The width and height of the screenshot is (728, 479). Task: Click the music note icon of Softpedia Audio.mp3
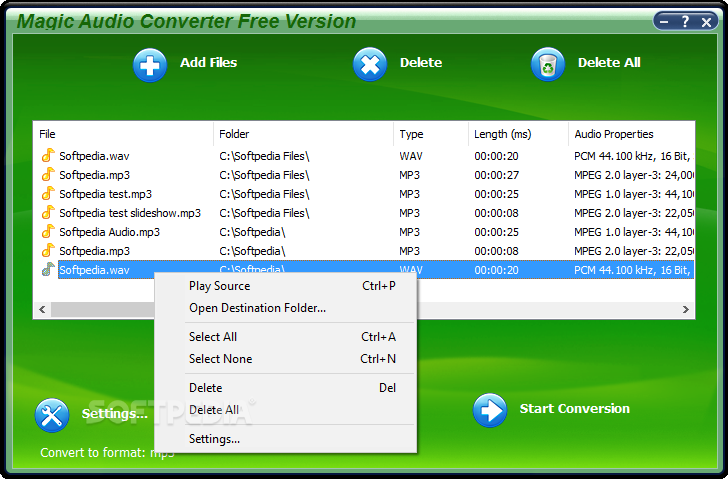pyautogui.click(x=48, y=232)
